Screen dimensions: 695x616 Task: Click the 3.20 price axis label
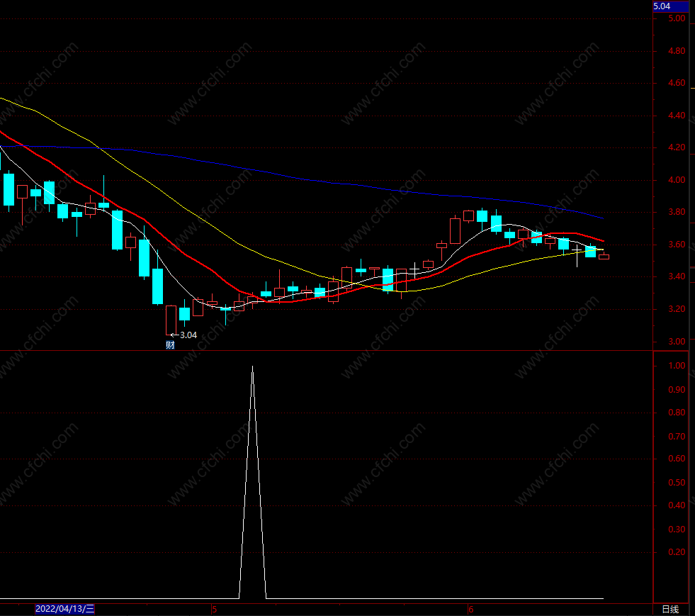677,308
